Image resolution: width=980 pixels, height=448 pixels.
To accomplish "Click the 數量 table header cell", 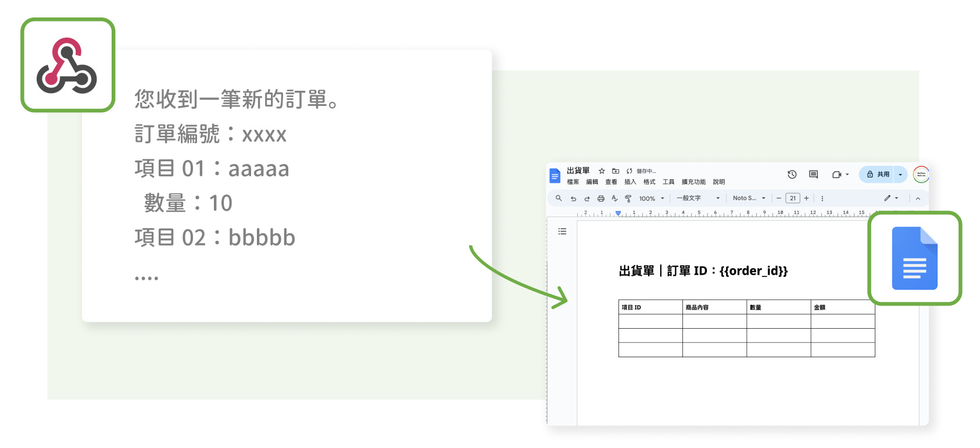I will tap(778, 307).
